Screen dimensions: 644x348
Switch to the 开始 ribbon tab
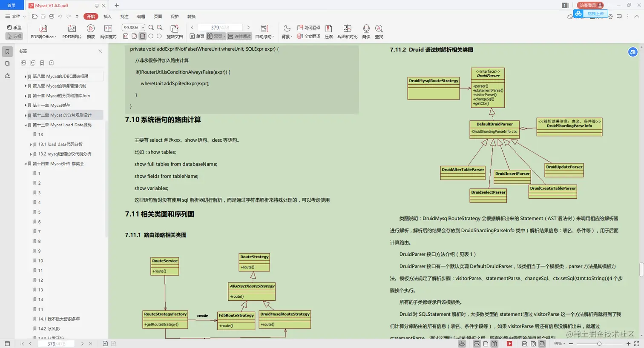(x=91, y=17)
